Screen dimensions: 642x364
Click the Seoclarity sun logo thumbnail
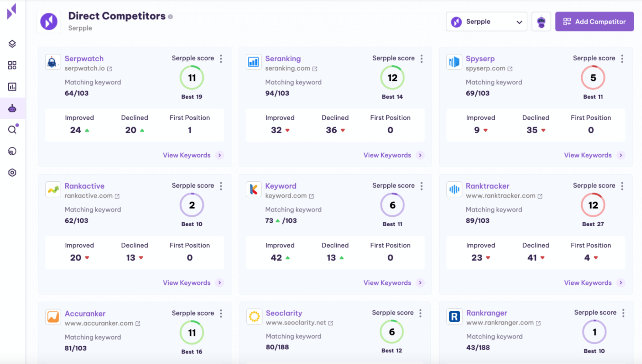pyautogui.click(x=254, y=316)
